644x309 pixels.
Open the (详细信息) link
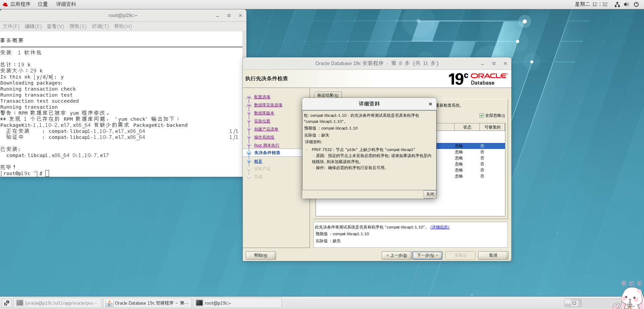pos(440,227)
